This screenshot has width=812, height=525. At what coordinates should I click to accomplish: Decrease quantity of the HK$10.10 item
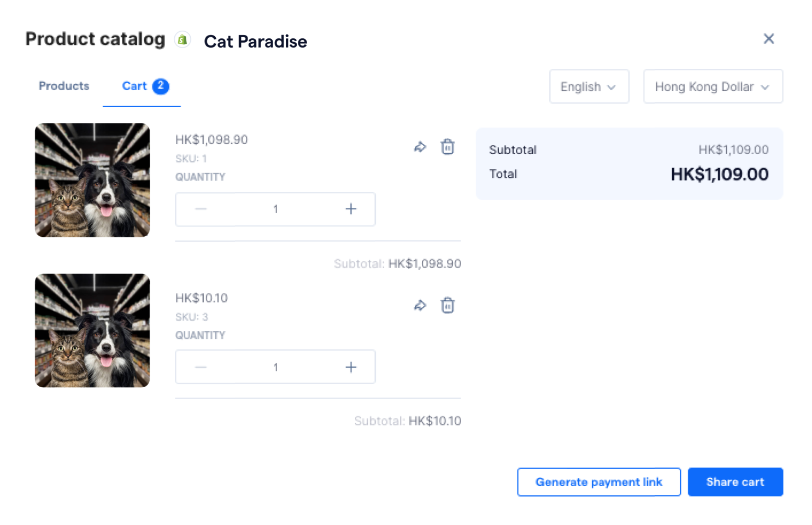pyautogui.click(x=201, y=367)
